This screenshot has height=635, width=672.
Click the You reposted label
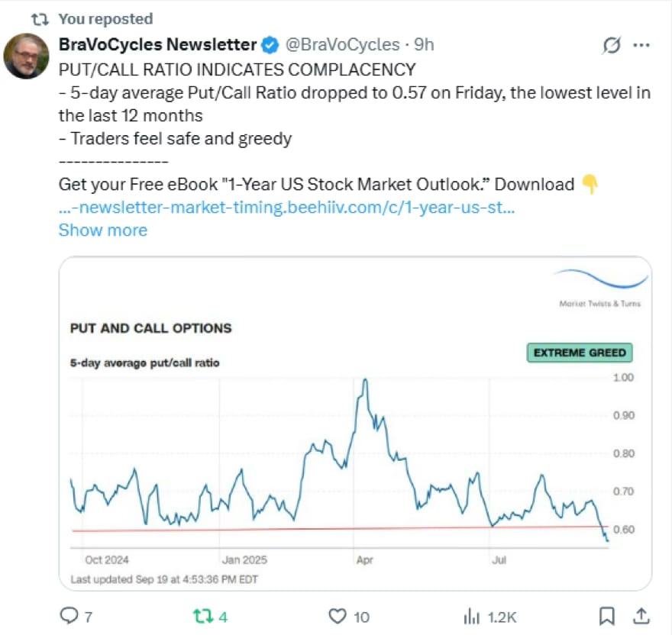coord(105,19)
